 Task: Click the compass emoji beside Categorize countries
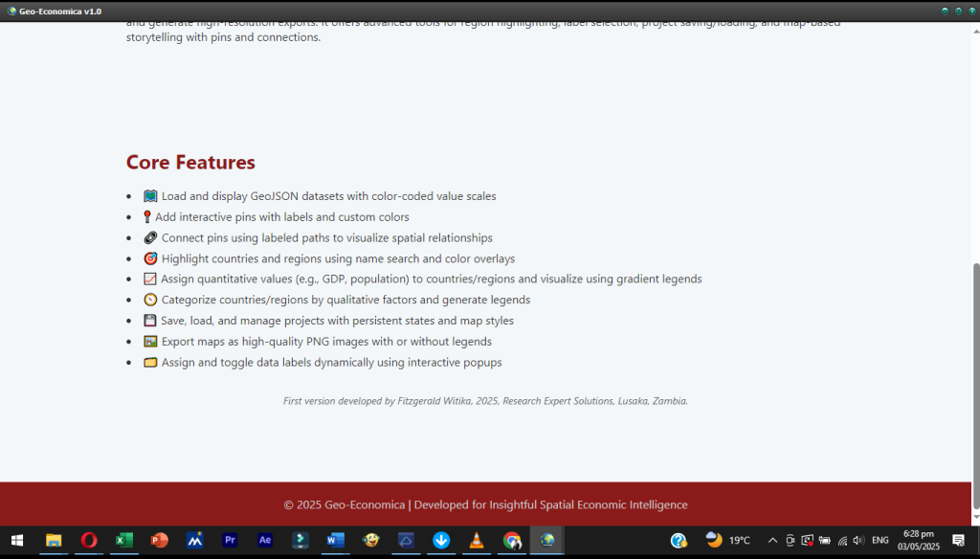pyautogui.click(x=150, y=300)
